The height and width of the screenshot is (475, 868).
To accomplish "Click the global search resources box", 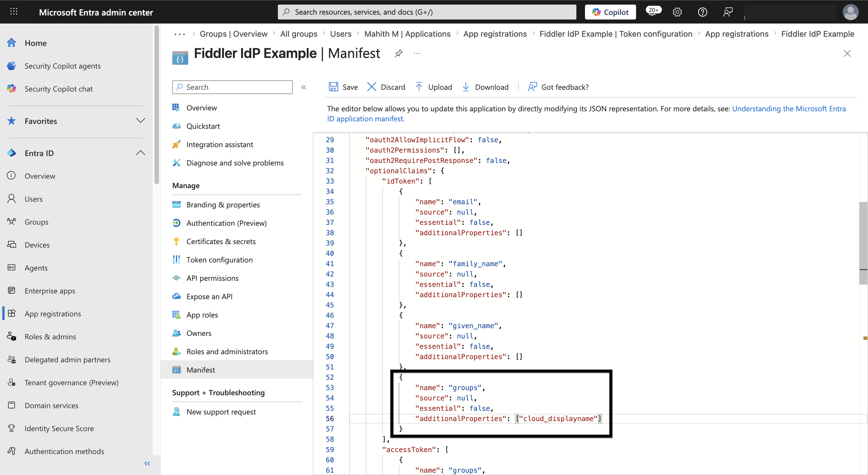I will point(427,12).
